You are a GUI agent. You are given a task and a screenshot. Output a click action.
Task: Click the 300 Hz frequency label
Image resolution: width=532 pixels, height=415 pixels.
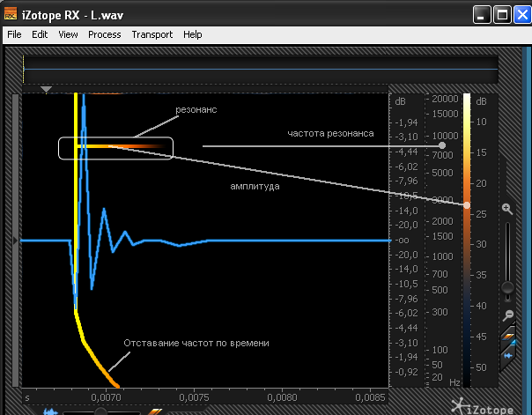coord(440,312)
